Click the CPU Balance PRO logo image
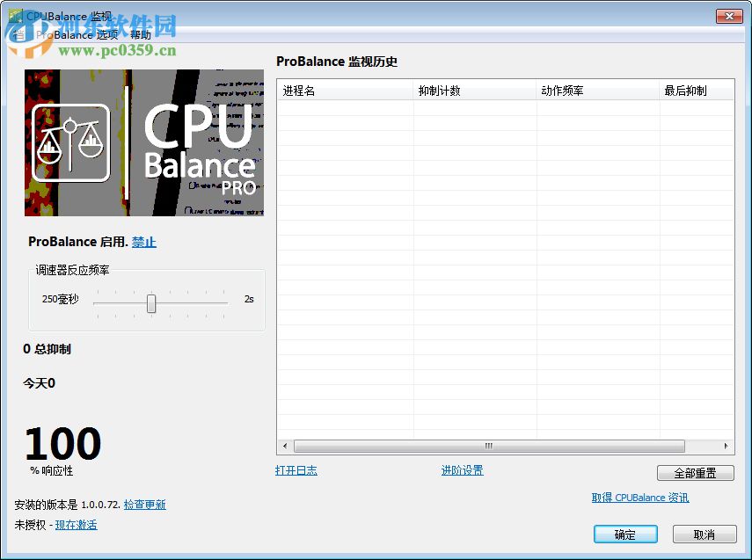 (x=143, y=142)
